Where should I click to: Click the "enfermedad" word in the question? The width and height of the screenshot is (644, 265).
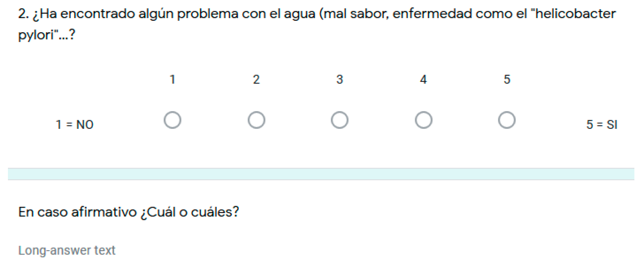point(432,14)
